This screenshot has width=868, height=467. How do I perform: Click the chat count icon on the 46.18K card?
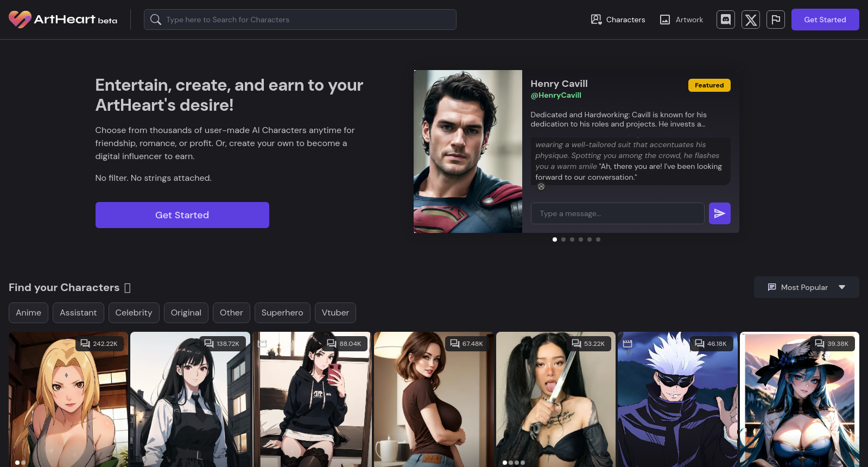pos(700,344)
